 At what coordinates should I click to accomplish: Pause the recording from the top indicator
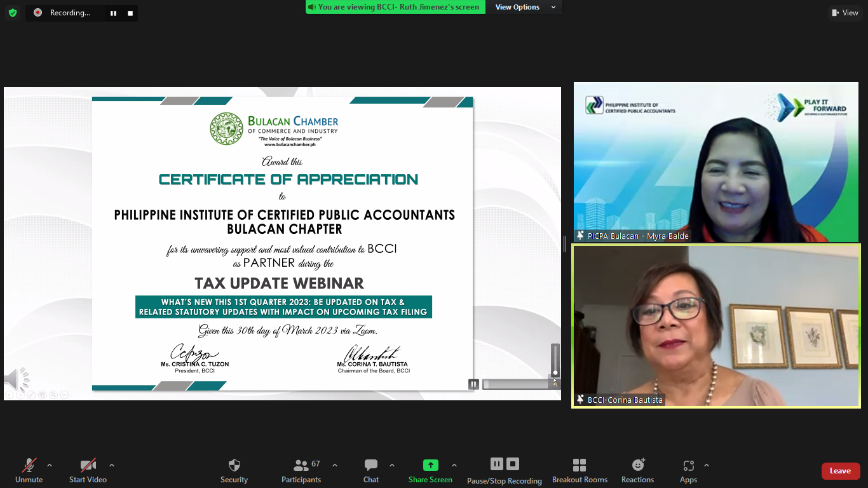tap(113, 13)
